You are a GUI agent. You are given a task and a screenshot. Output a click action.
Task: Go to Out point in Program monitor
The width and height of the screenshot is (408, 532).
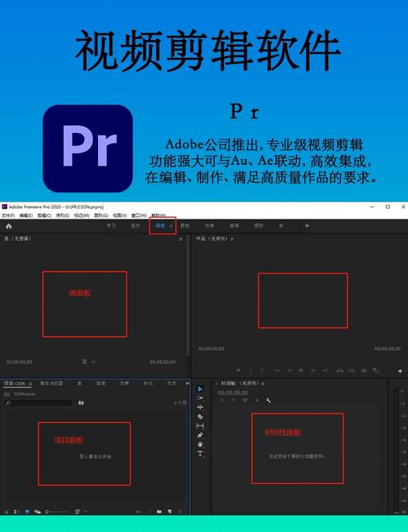[x=325, y=370]
